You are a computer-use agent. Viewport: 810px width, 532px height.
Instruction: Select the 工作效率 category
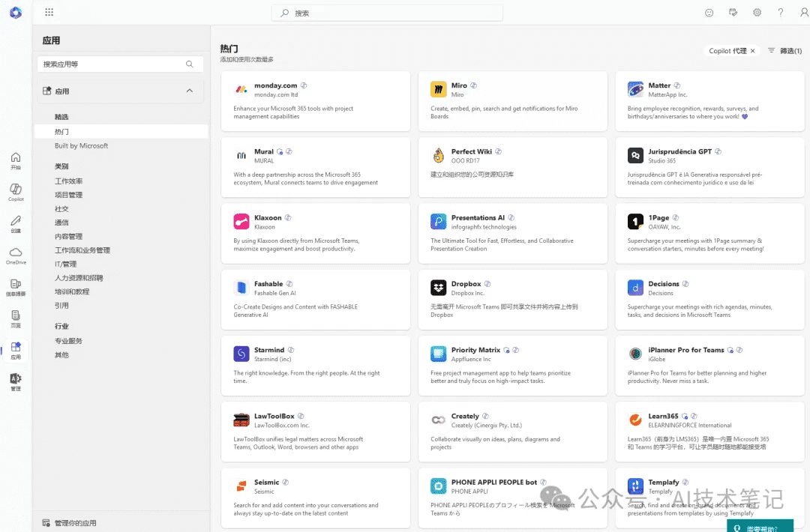pyautogui.click(x=69, y=181)
